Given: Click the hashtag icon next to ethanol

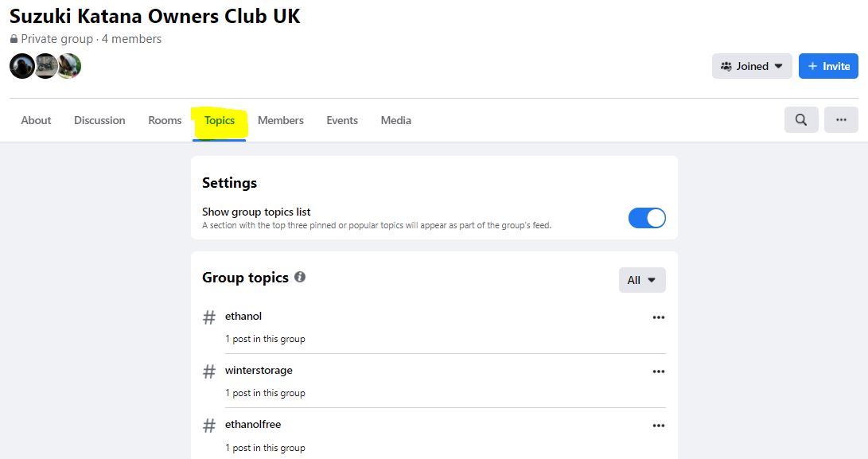Looking at the screenshot, I should 209,317.
